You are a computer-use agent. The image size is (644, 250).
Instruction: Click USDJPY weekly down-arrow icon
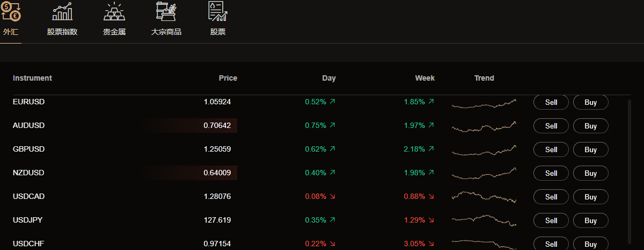pyautogui.click(x=431, y=220)
